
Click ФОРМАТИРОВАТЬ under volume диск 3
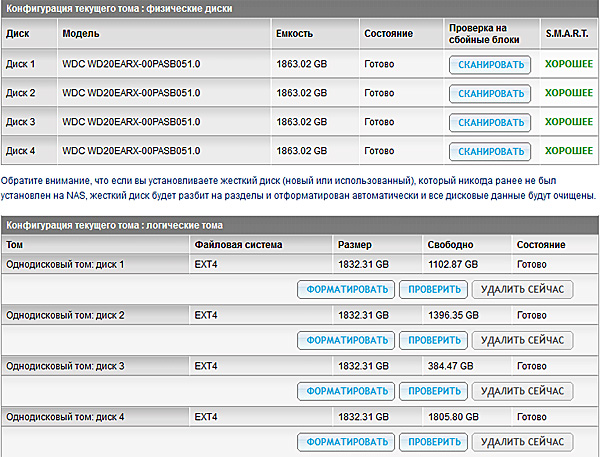click(x=346, y=390)
